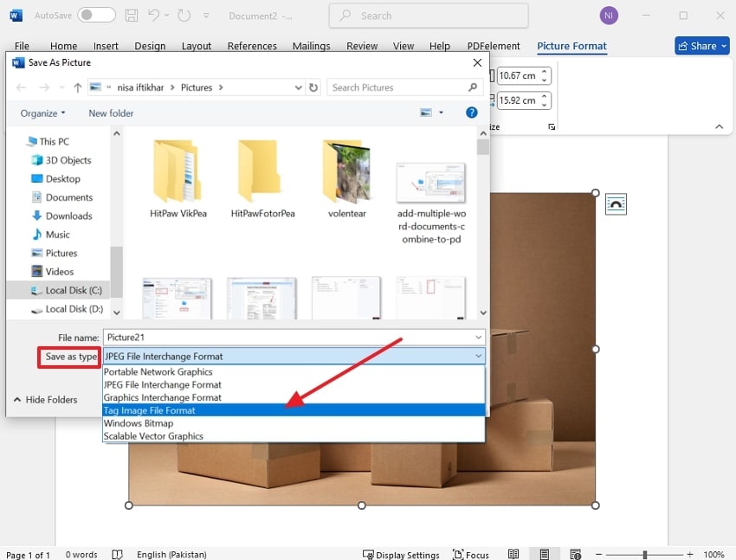Select Videos in navigation pane
The image size is (736, 560).
pos(52,272)
